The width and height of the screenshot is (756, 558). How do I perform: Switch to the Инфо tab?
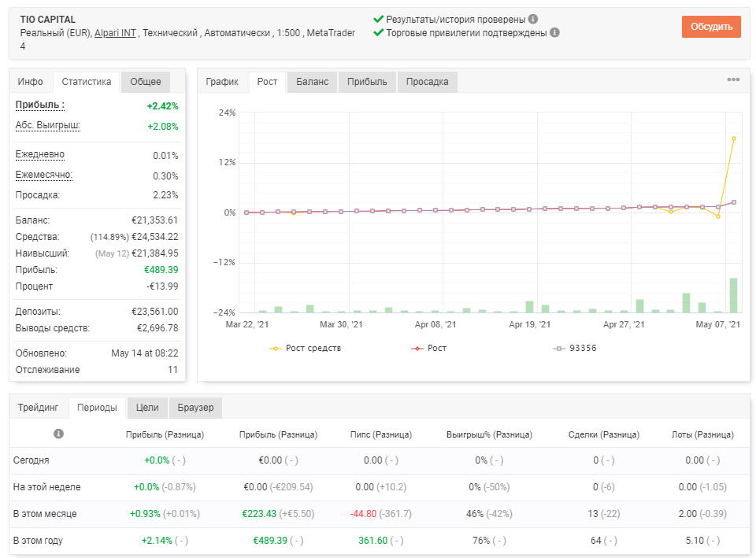click(31, 81)
